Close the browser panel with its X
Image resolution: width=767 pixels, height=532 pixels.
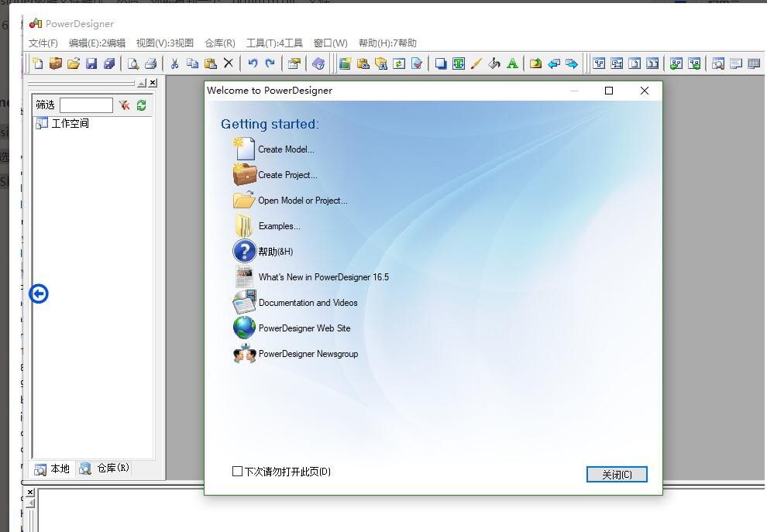click(x=153, y=83)
